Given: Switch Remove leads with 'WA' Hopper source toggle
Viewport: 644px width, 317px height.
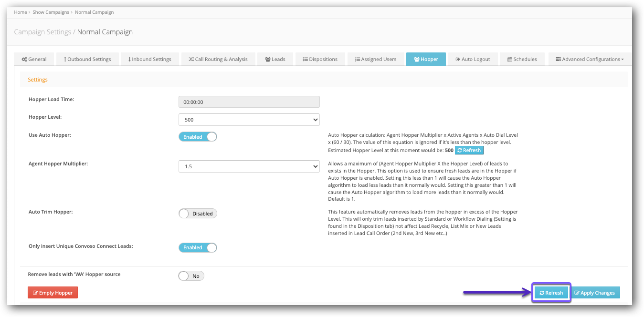Looking at the screenshot, I should 191,276.
